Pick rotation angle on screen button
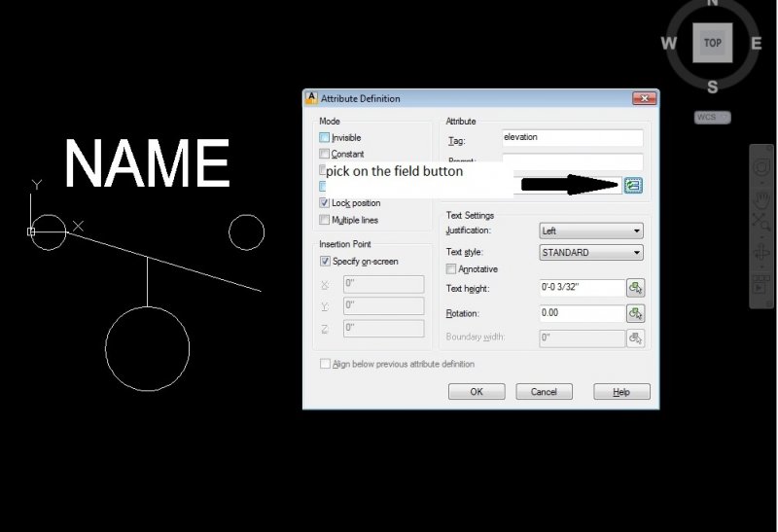The width and height of the screenshot is (778, 532). click(636, 313)
